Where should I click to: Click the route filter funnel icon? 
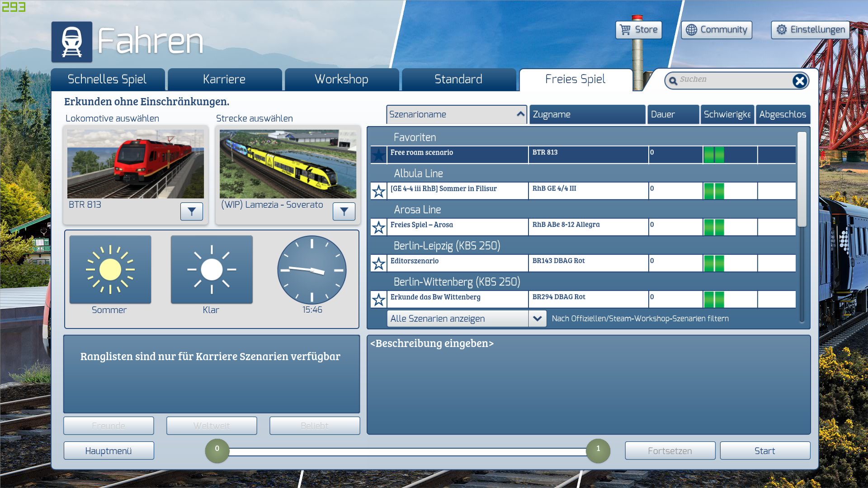click(x=344, y=211)
